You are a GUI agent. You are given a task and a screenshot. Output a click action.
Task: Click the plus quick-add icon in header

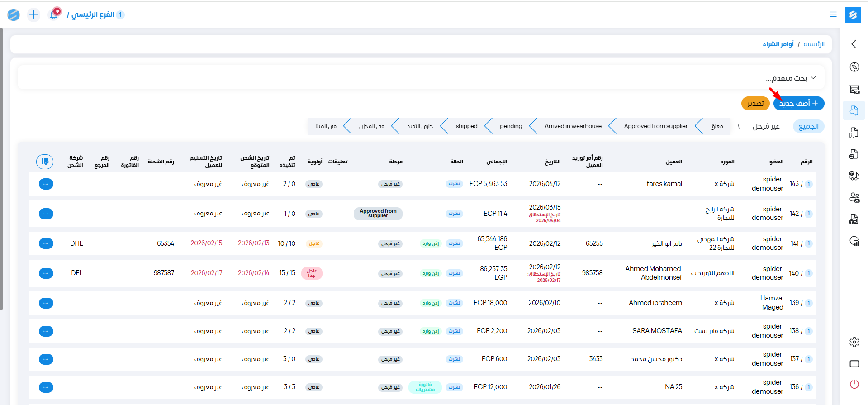point(33,14)
